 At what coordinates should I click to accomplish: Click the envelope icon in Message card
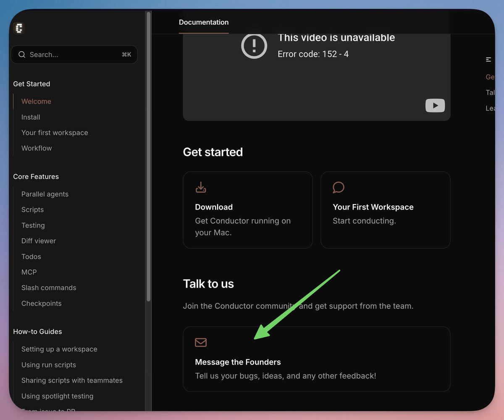tap(201, 342)
